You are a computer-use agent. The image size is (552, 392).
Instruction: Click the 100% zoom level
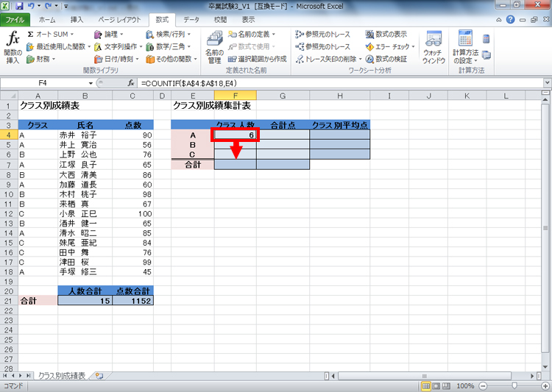465,386
